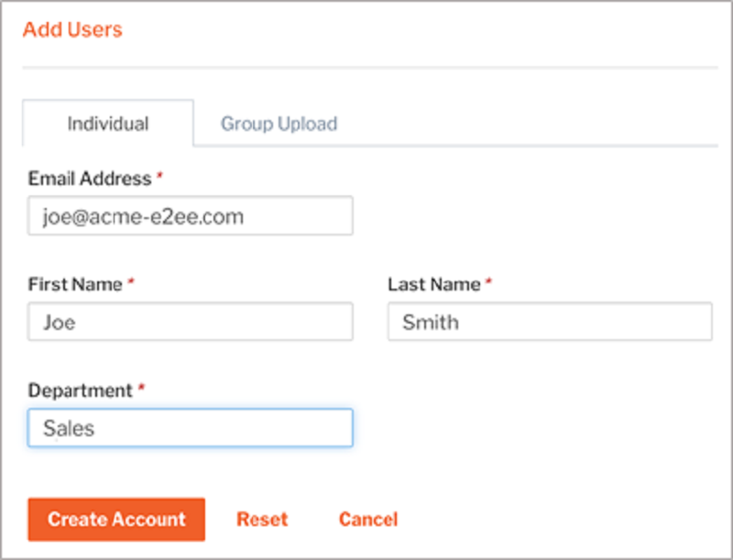Cancel adding the user
Image resolution: width=733 pixels, height=560 pixels.
pyautogui.click(x=368, y=520)
